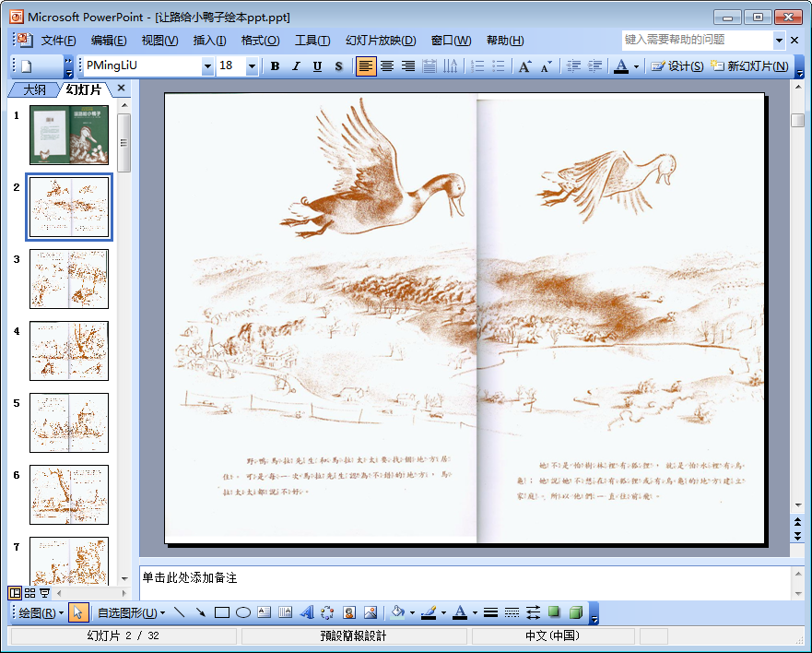Select slide 3 thumbnail
The height and width of the screenshot is (653, 812).
(69, 279)
